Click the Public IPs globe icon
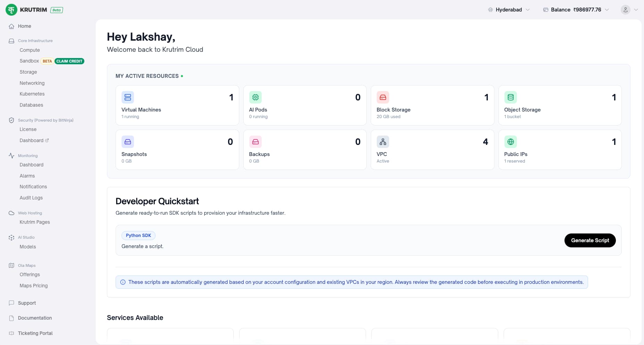Image resolution: width=644 pixels, height=345 pixels. coord(511,142)
